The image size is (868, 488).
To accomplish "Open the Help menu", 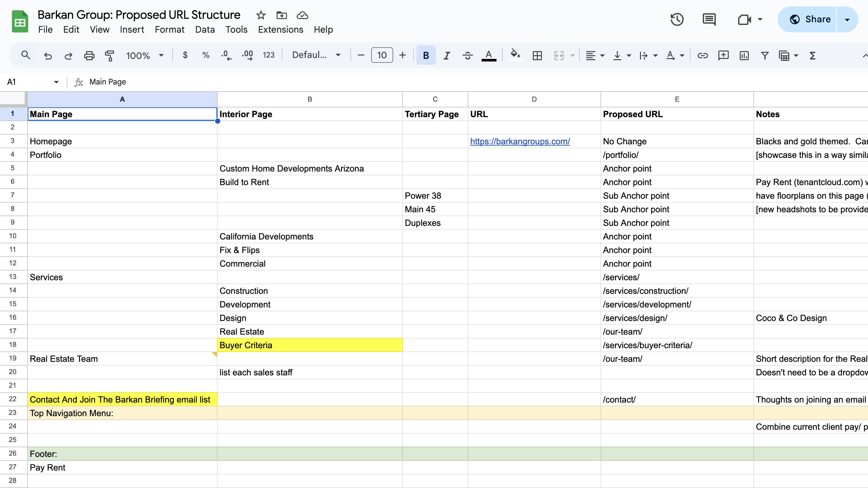I will [x=323, y=30].
